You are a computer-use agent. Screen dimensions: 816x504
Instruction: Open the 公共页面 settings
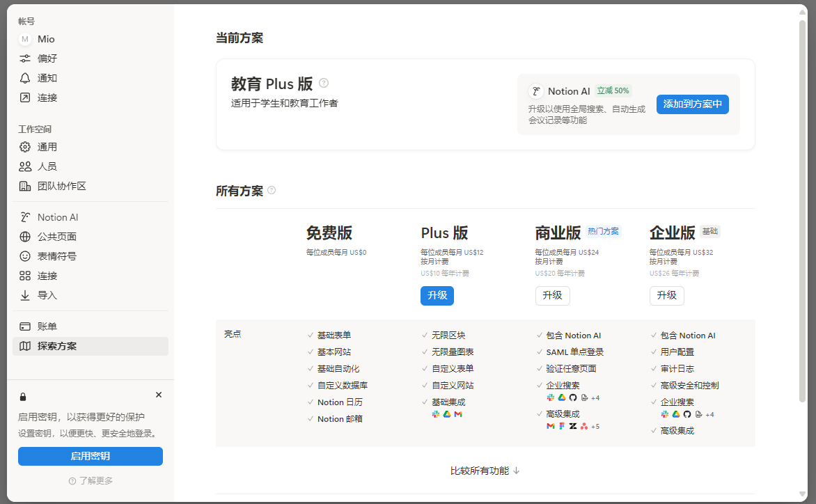[x=91, y=237]
